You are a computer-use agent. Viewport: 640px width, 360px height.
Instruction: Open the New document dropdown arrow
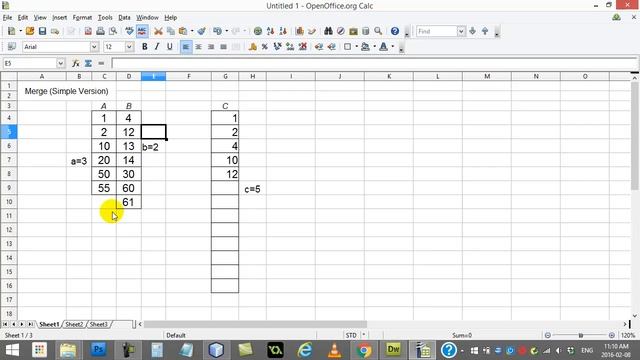pos(20,31)
